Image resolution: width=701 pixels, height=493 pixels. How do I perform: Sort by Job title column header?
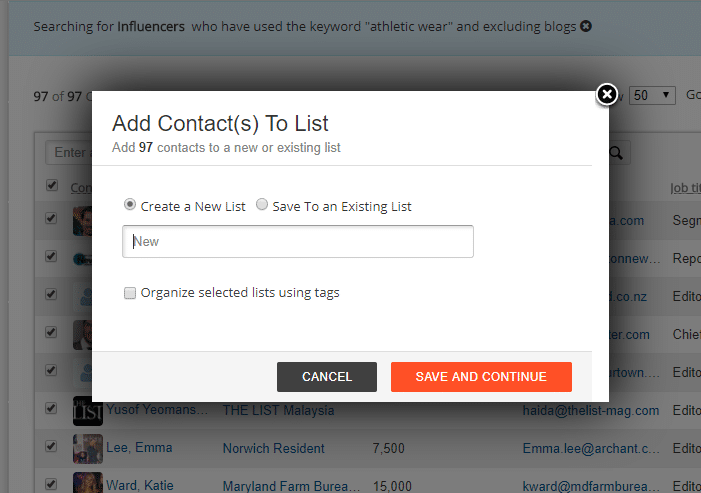pyautogui.click(x=685, y=188)
